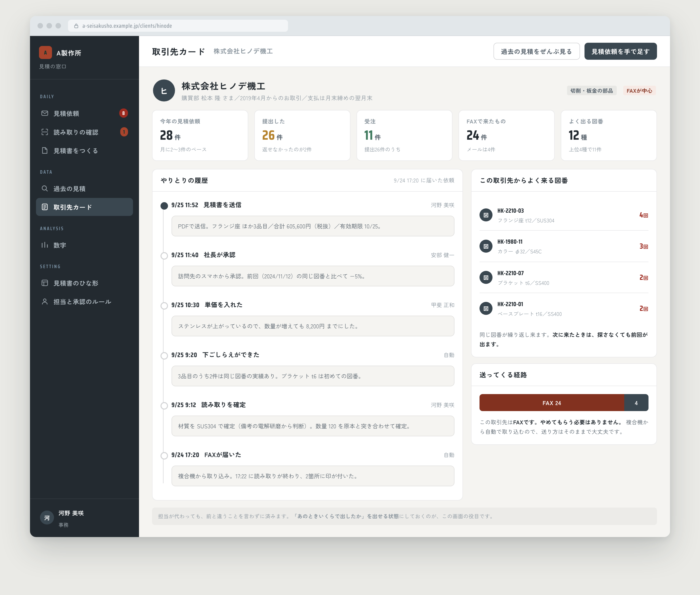The image size is (700, 595).
Task: Click 河野 美咲 user name at sidebar bottom
Action: 71,513
